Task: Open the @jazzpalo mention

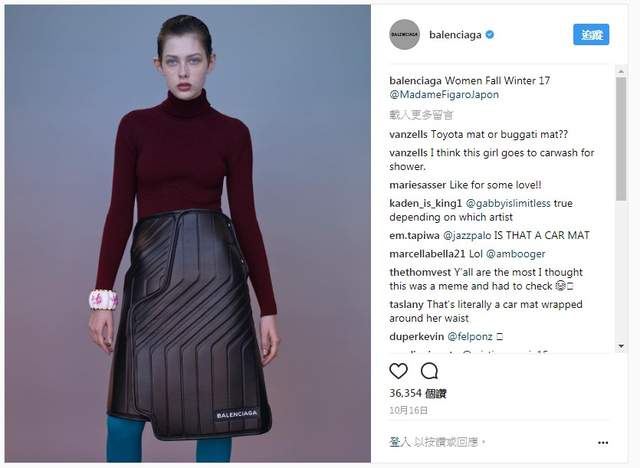Action: (x=467, y=235)
